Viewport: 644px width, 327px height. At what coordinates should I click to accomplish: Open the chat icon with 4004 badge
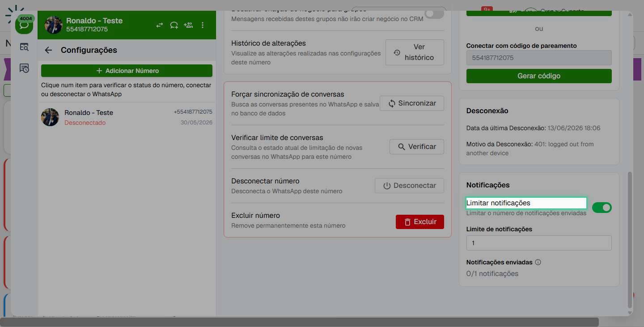pos(24,25)
